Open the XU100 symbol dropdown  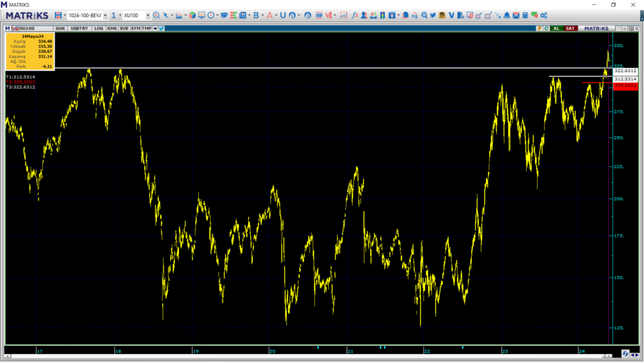[x=148, y=15]
